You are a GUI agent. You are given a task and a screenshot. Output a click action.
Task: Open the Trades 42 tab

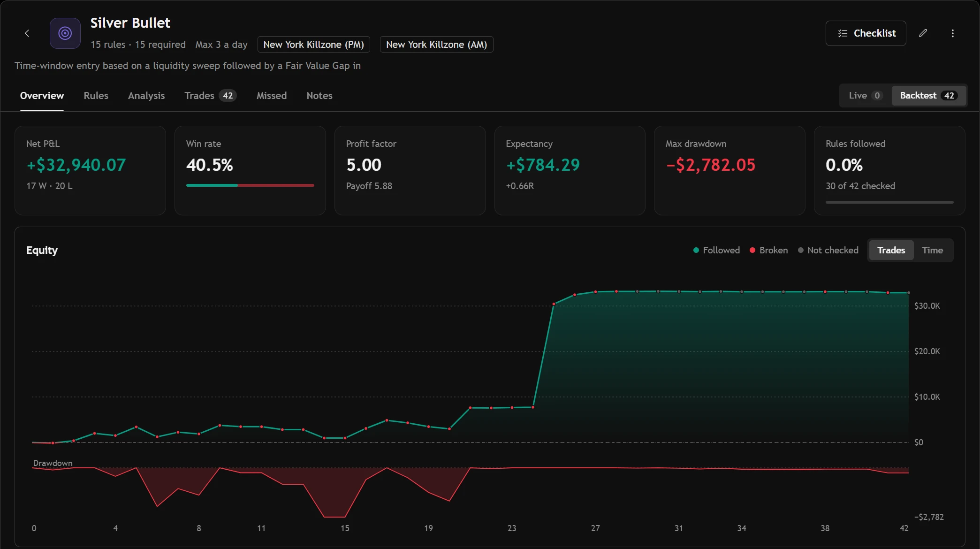point(210,96)
